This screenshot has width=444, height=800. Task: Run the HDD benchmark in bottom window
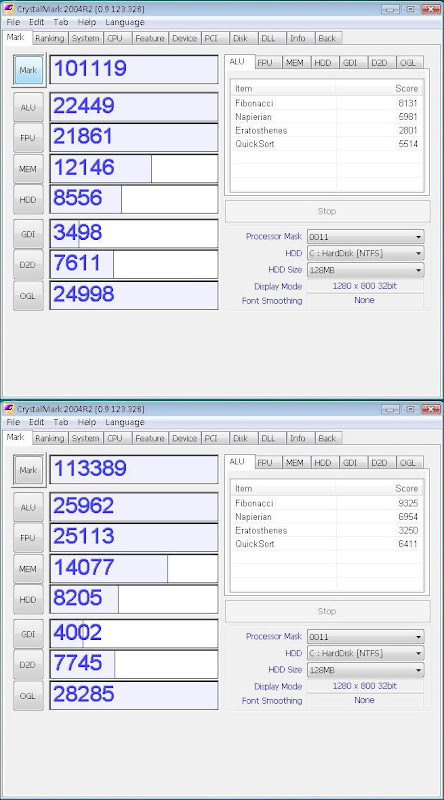28,600
